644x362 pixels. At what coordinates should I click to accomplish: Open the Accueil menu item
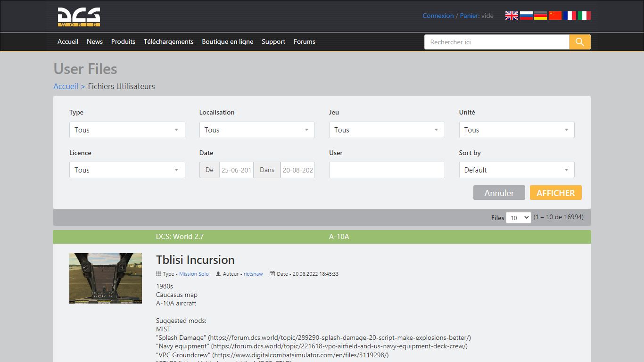pos(68,41)
